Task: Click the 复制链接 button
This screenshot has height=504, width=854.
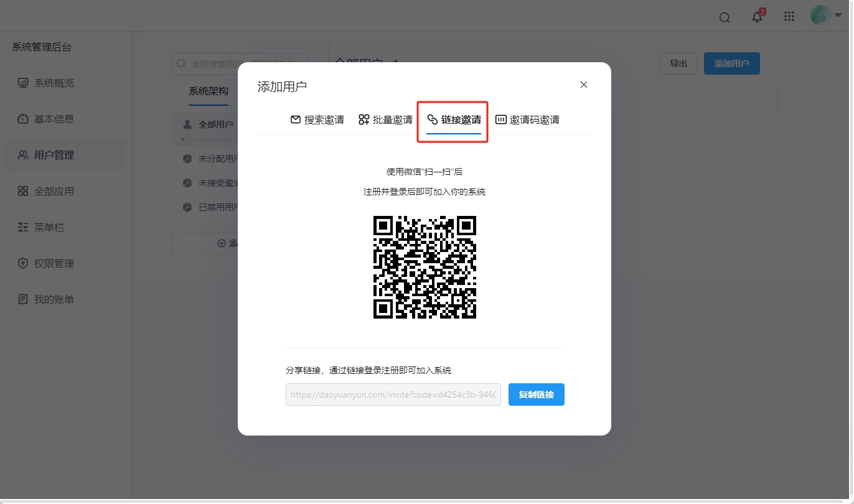Action: click(x=536, y=394)
